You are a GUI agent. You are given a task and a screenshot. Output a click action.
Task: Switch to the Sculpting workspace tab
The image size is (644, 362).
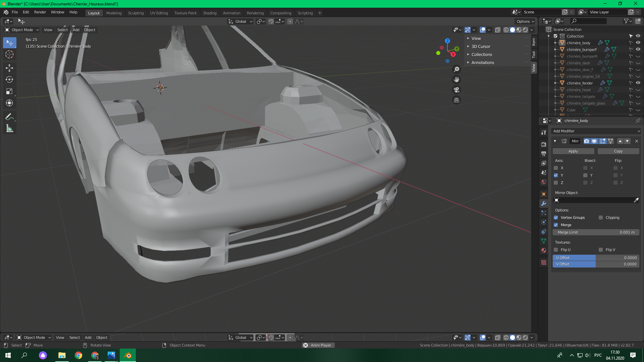click(136, 13)
